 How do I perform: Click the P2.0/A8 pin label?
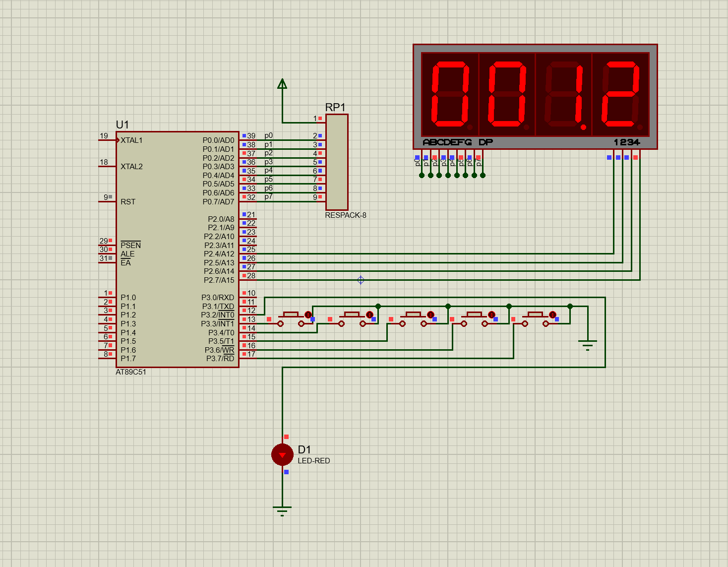221,219
